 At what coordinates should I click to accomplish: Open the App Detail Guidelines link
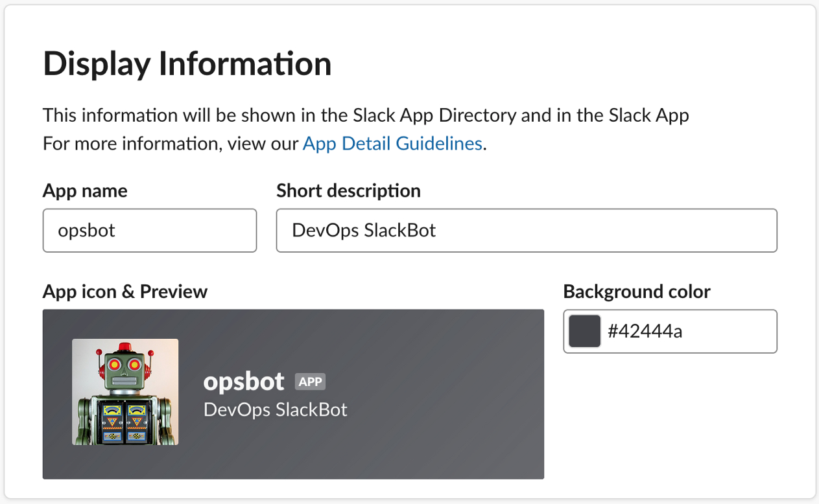coord(392,143)
